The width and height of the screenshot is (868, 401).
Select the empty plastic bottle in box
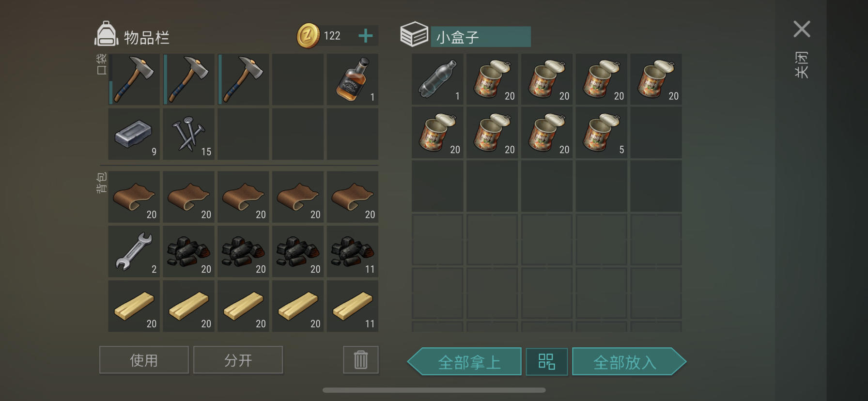point(437,79)
